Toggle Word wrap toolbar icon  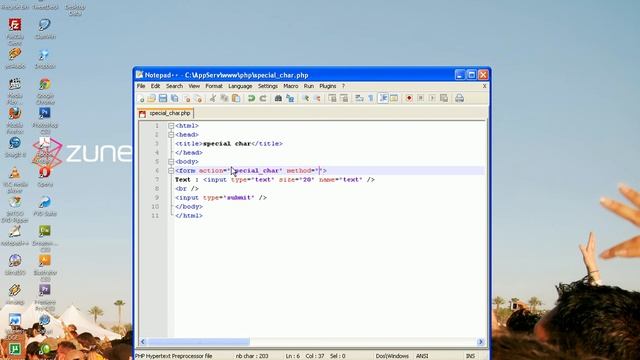point(359,98)
